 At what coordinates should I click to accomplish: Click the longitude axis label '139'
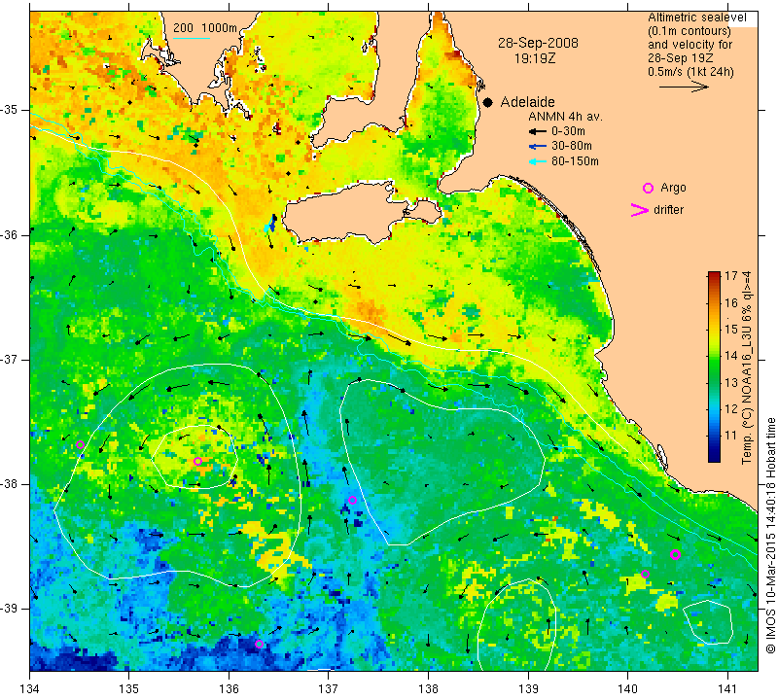click(528, 689)
